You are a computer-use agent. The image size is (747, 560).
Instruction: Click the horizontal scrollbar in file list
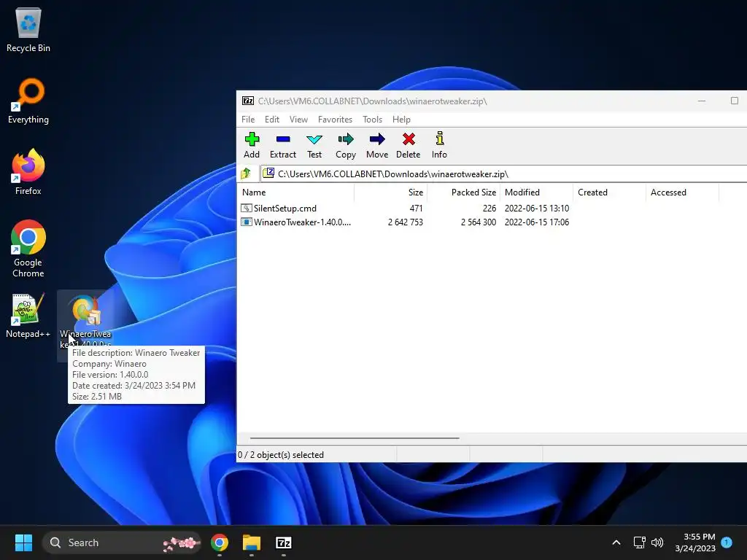tap(355, 438)
